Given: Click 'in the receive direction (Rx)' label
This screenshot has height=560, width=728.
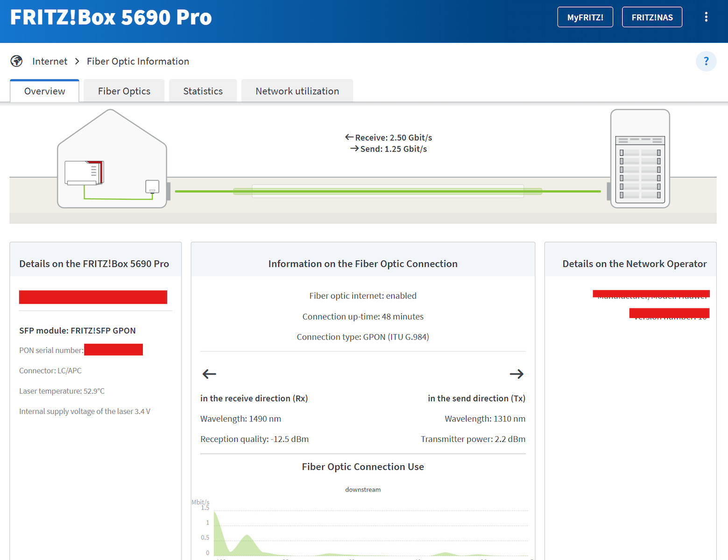Looking at the screenshot, I should click(254, 399).
